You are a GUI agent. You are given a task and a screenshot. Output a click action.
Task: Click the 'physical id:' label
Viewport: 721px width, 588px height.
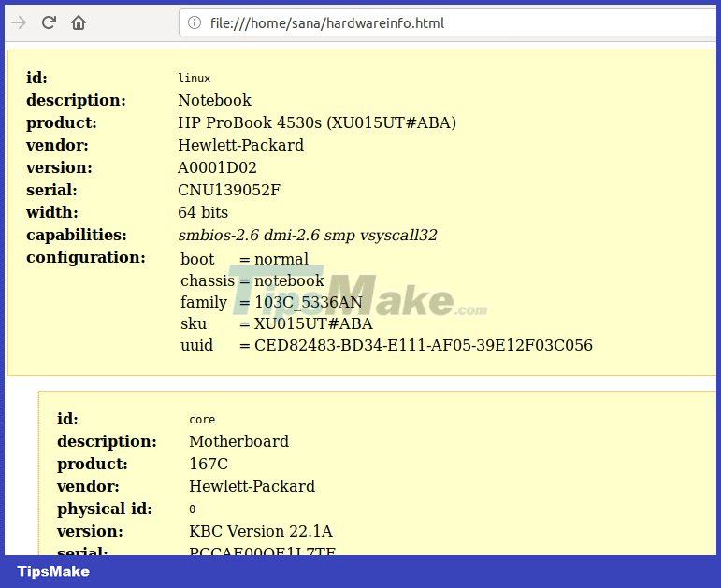[x=105, y=509]
